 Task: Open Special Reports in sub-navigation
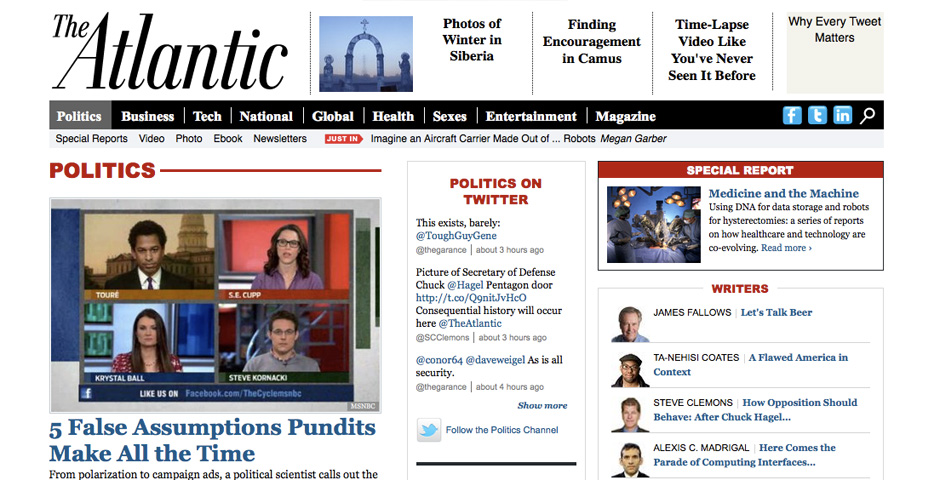92,138
